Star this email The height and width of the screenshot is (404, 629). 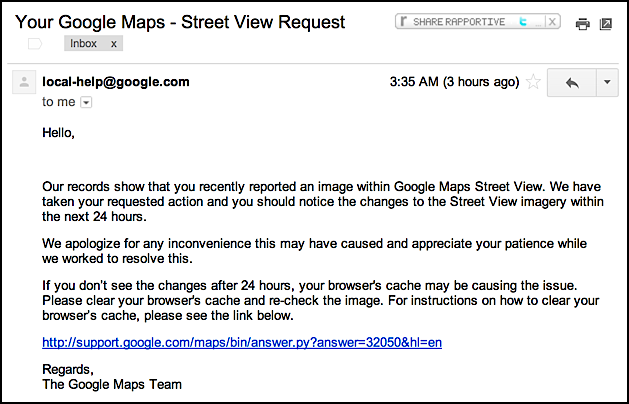(x=533, y=82)
